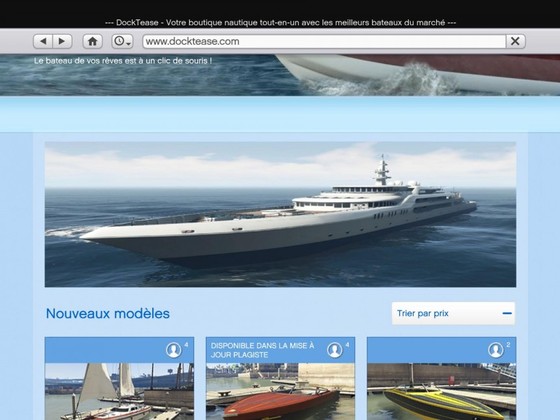The image size is (560, 420).
Task: Go forward with the right arrow button
Action: coord(62,41)
